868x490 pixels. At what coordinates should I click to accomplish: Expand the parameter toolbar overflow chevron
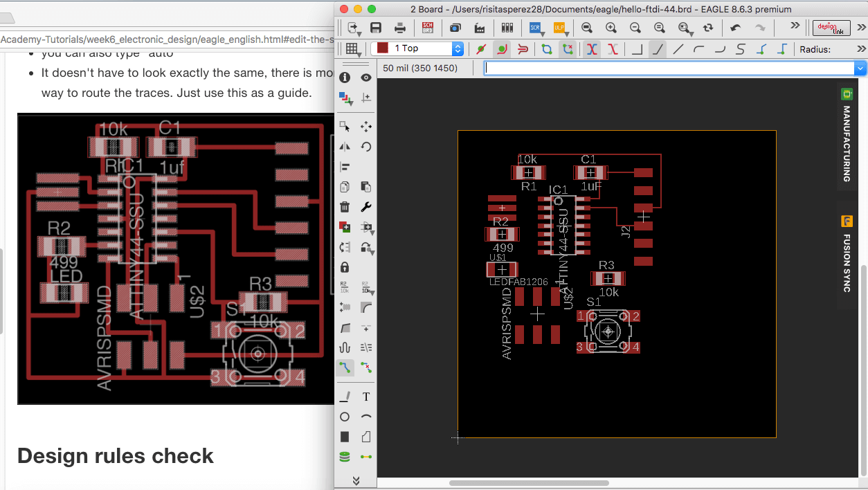[861, 49]
